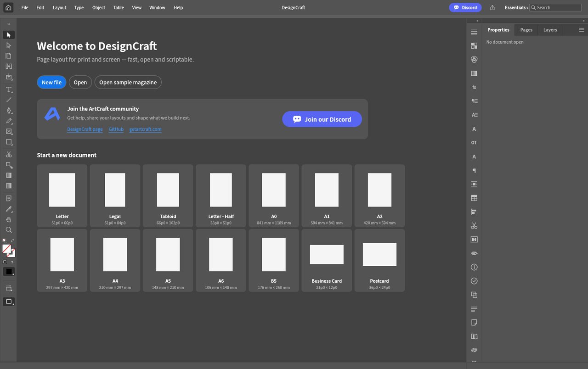The width and height of the screenshot is (588, 369).
Task: Select the Line tool
Action: tap(9, 100)
